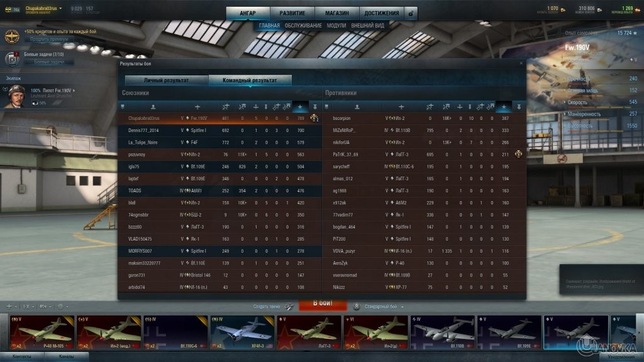Screen dimensions: 644x362
Task: Select enemy row bscorpion
Action: click(424, 118)
